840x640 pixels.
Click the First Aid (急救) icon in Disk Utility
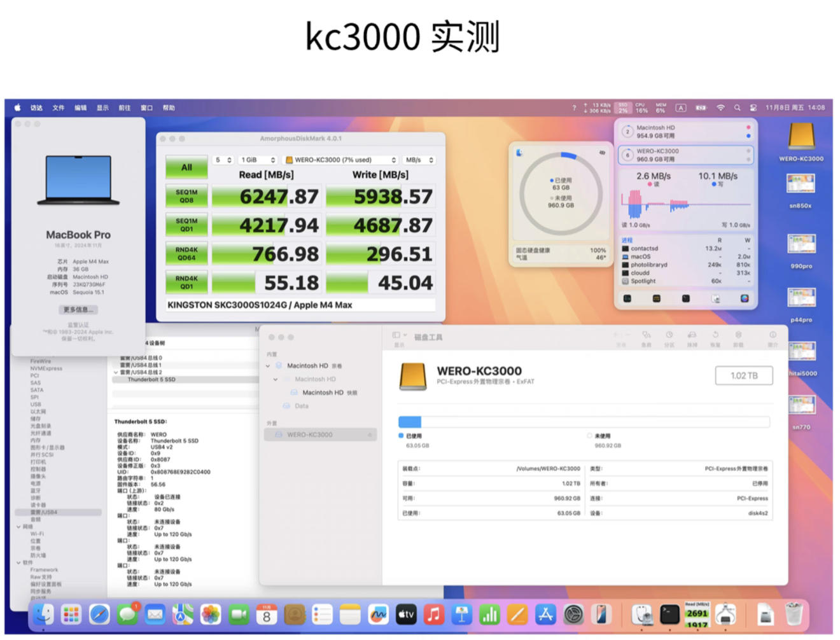pyautogui.click(x=646, y=335)
